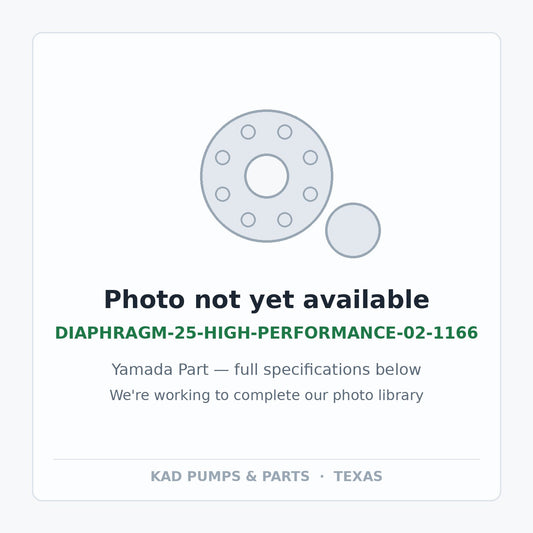Click the green DIAPHRAGM-25-HIGH-PERFORMANCE-02-1166 part number
The width and height of the screenshot is (533, 533).
pos(266,332)
